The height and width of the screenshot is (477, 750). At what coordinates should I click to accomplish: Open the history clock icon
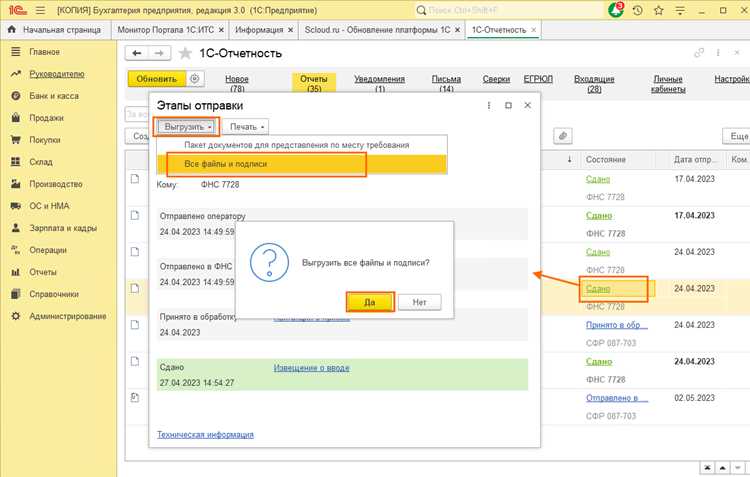(637, 10)
